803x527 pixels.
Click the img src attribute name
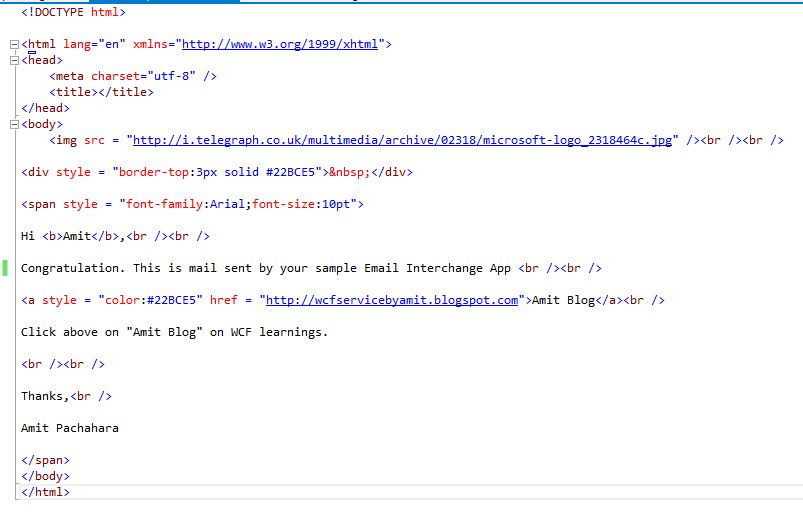coord(94,140)
